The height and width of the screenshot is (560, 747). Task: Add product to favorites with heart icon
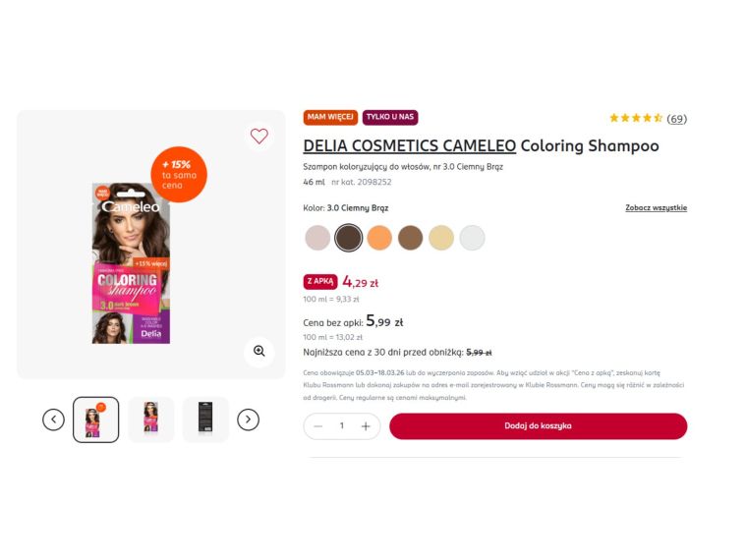coord(259,137)
